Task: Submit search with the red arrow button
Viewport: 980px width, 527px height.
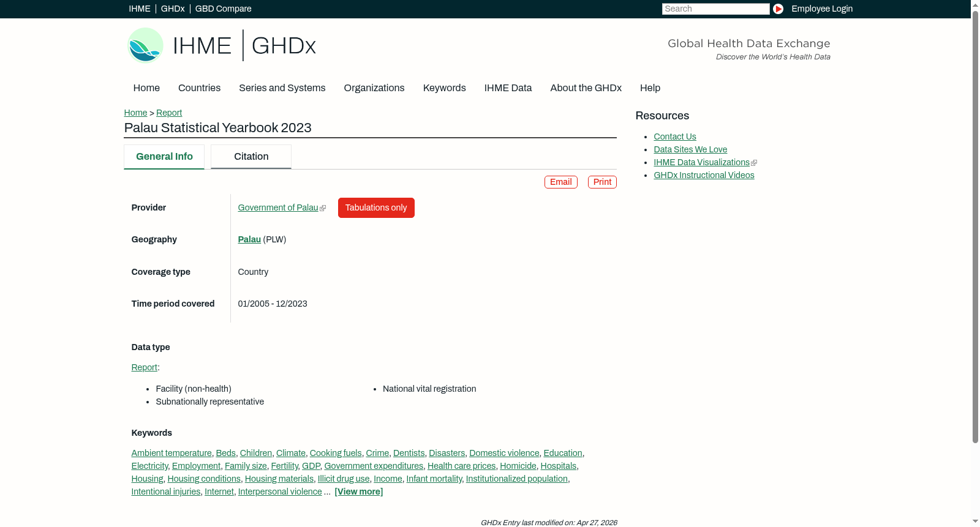Action: (778, 9)
